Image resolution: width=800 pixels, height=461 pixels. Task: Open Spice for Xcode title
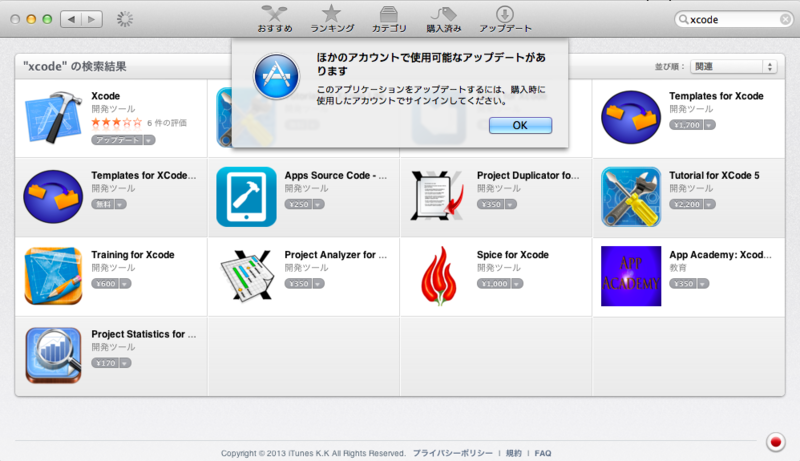tap(513, 254)
